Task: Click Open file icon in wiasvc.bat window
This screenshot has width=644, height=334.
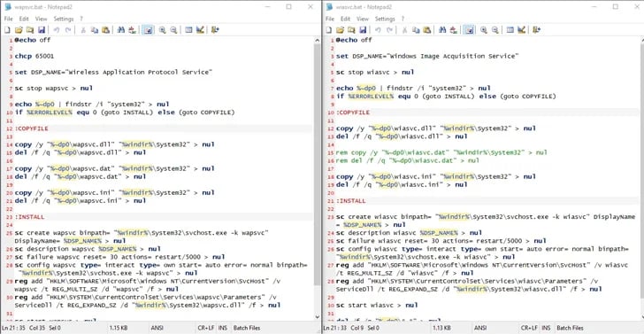Action: (340, 29)
